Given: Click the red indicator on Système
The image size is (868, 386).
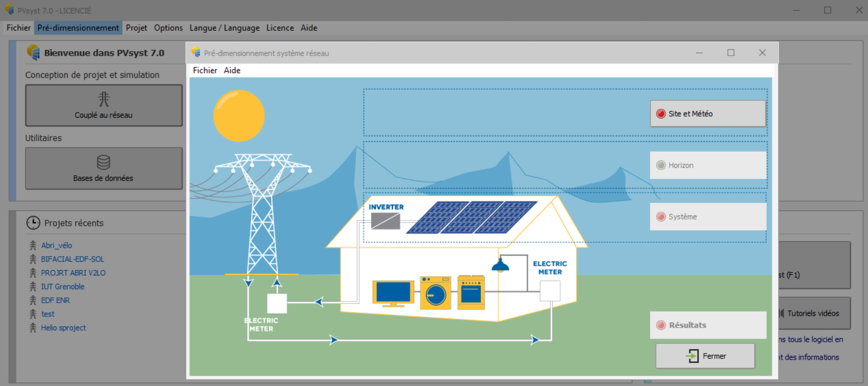Looking at the screenshot, I should [661, 216].
